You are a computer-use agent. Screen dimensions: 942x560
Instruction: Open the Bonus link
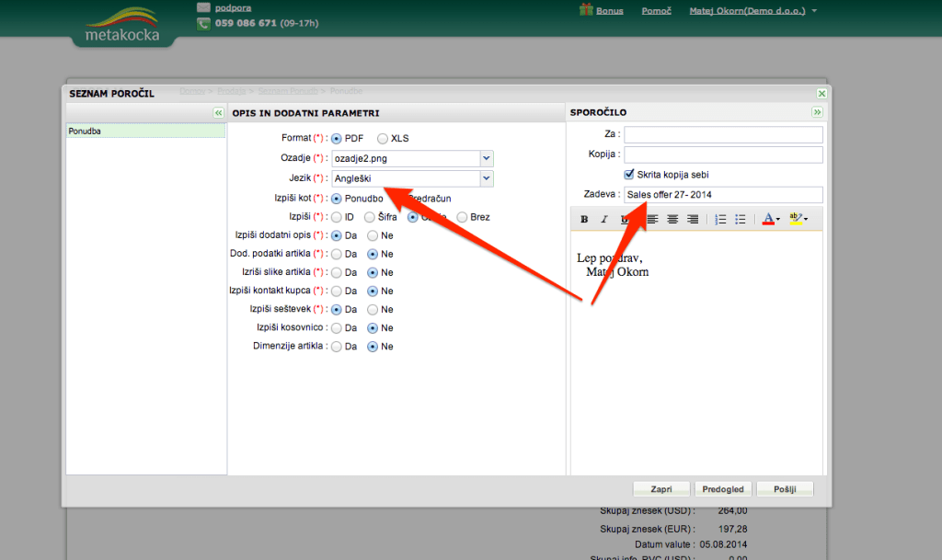[609, 11]
